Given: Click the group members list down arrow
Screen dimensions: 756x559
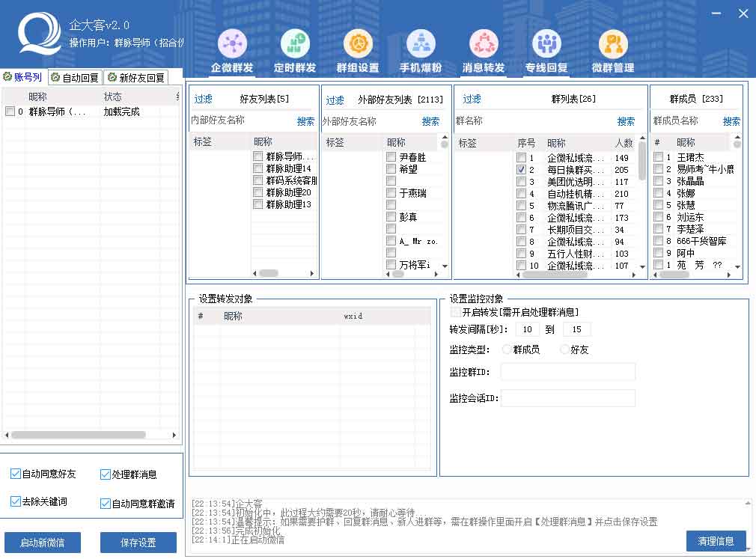Looking at the screenshot, I should coord(737,267).
